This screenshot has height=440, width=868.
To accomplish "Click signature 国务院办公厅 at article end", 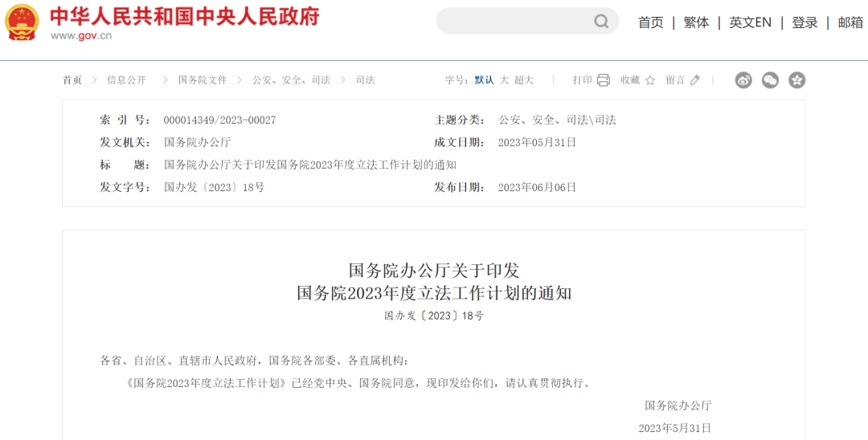I will [x=678, y=405].
